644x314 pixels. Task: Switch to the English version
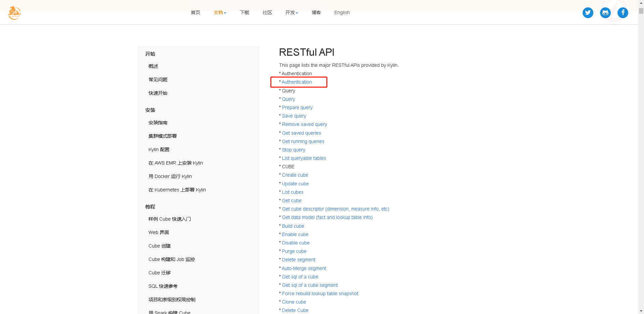point(342,13)
